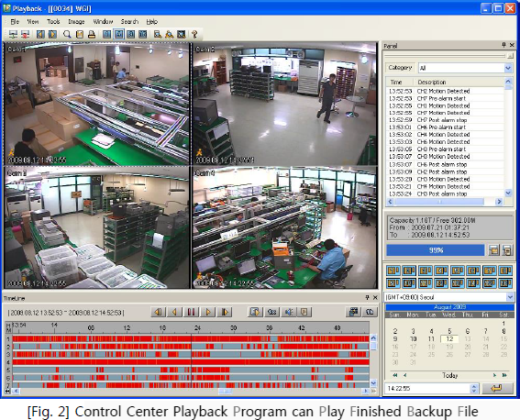Toggle the audio speaker icon
520x420 pixels.
coord(289,312)
